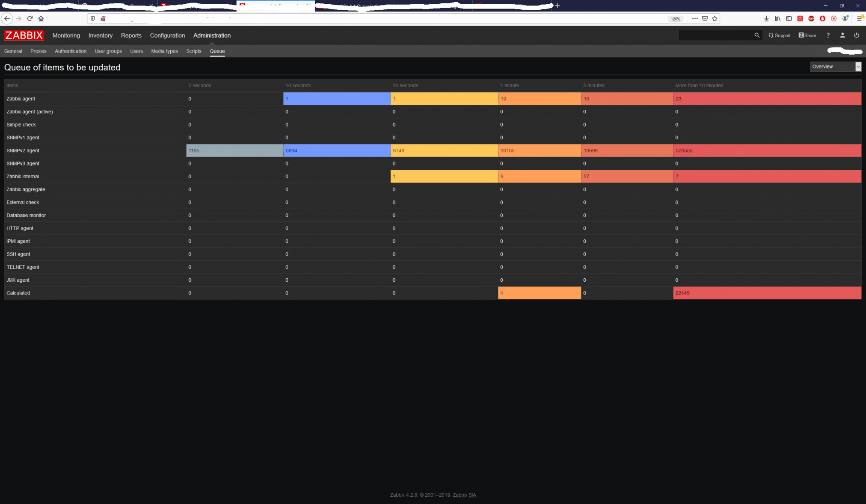Reload the page
Image resolution: width=866 pixels, height=504 pixels.
click(x=30, y=18)
